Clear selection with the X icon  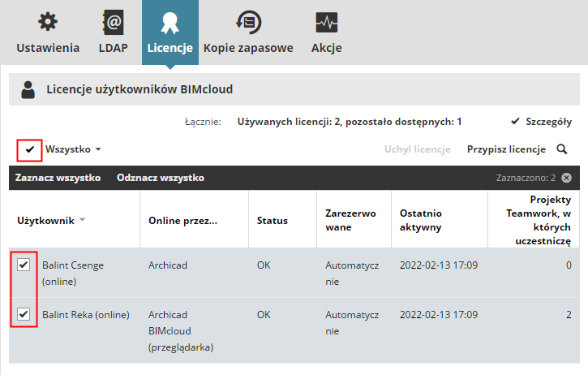pos(566,178)
